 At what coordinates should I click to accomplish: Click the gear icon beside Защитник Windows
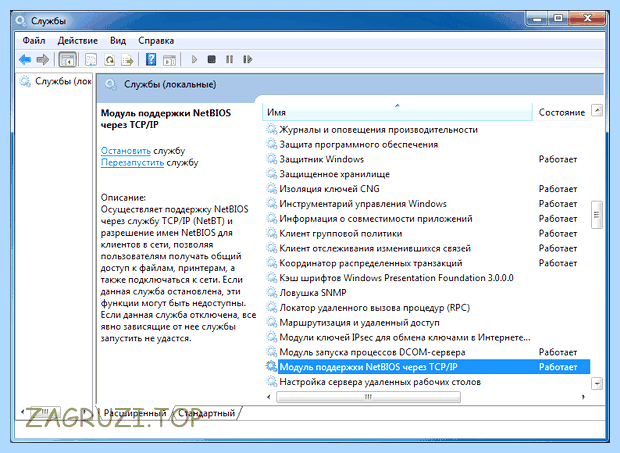pyautogui.click(x=272, y=159)
